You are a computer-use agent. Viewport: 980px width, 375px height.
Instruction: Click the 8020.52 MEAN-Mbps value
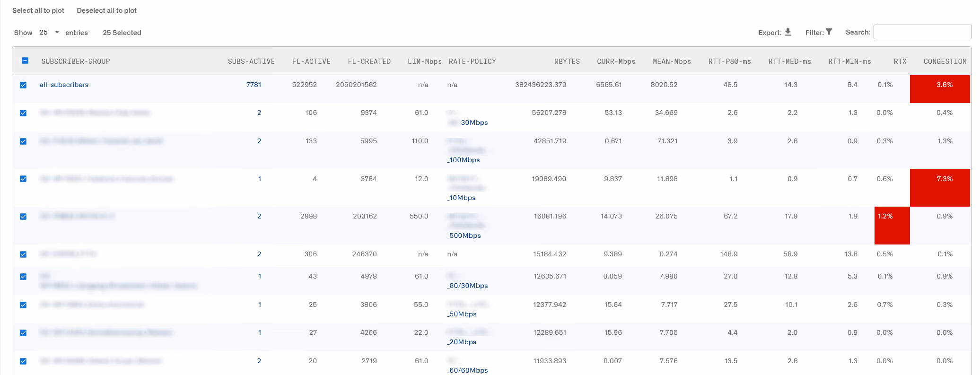pyautogui.click(x=664, y=85)
